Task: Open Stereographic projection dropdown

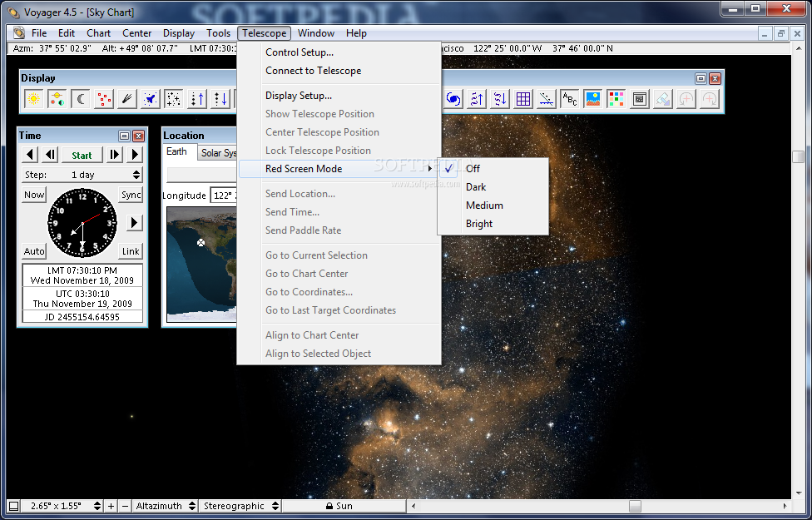Action: pos(240,506)
